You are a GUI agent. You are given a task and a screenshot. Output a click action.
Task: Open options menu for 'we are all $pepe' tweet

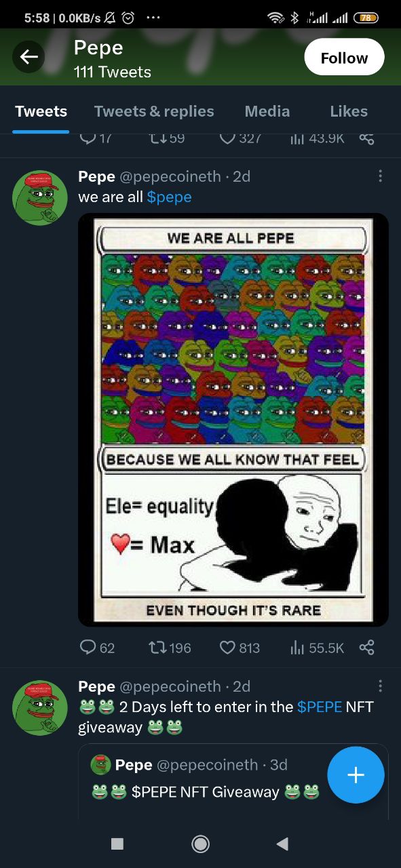tap(380, 176)
